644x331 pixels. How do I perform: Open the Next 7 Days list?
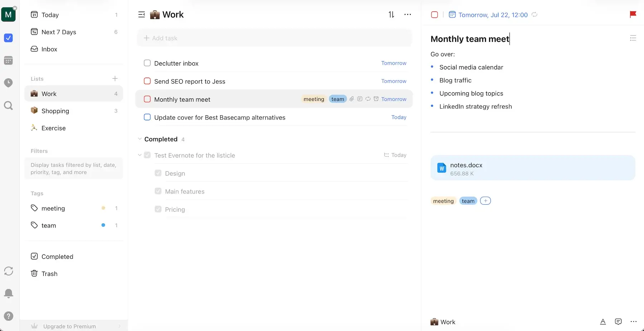(74, 32)
